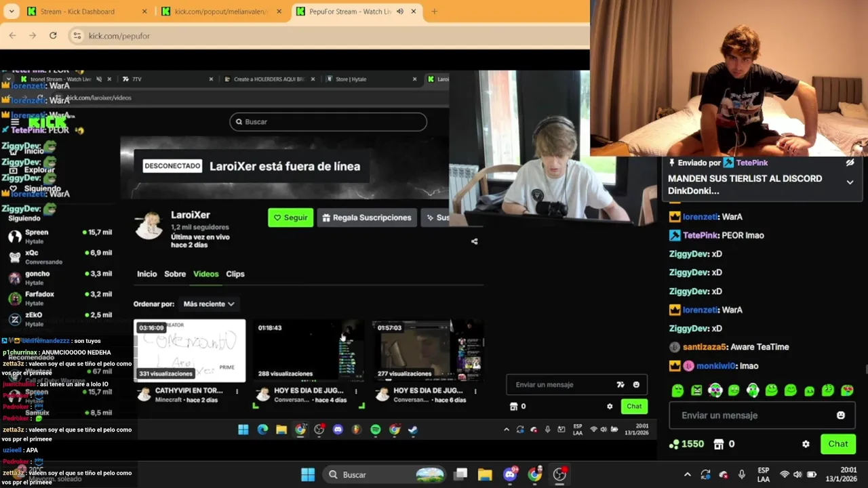Click the green channel points icon
868x488 pixels.
click(674, 444)
